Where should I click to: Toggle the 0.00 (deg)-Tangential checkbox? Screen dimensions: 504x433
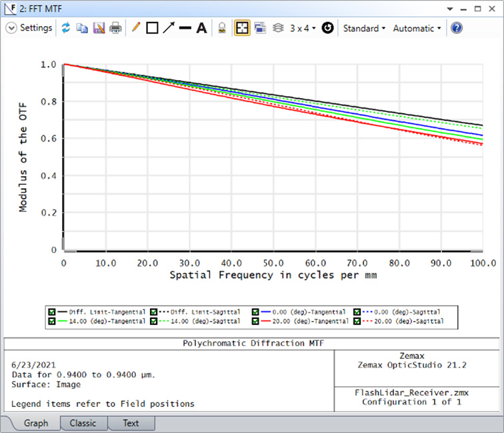257,312
